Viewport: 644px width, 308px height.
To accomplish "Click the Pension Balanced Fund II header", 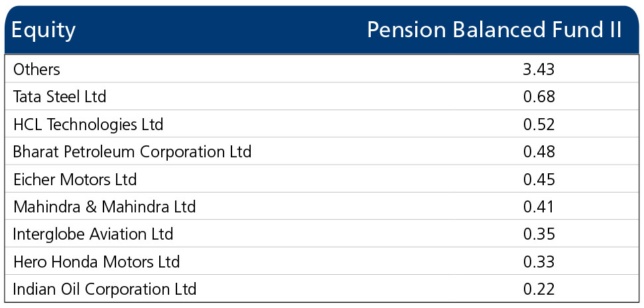I will [494, 30].
